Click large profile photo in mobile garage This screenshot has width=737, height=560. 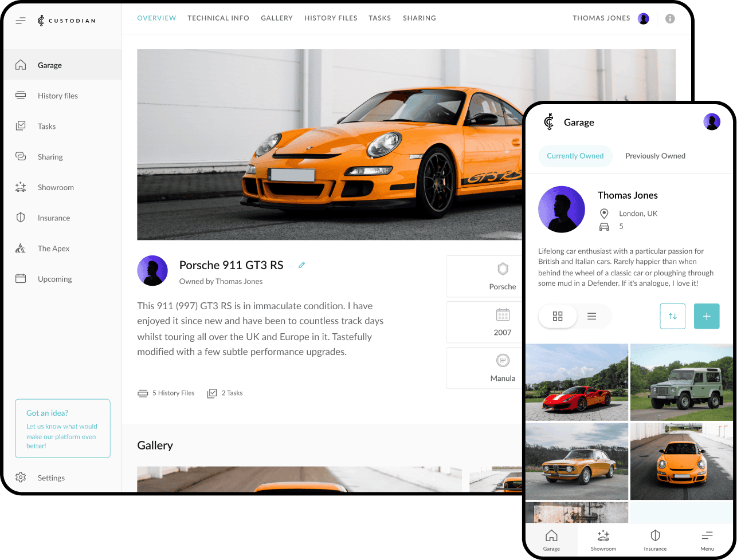tap(562, 209)
